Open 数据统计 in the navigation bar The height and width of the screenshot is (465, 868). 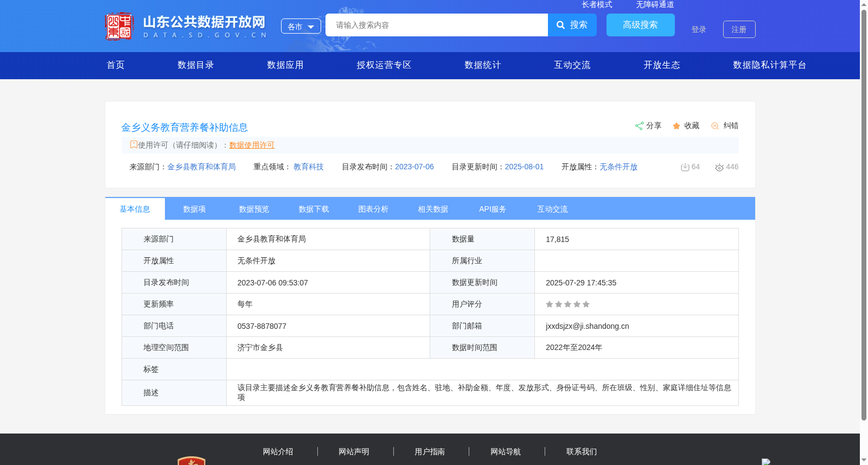[x=483, y=65]
